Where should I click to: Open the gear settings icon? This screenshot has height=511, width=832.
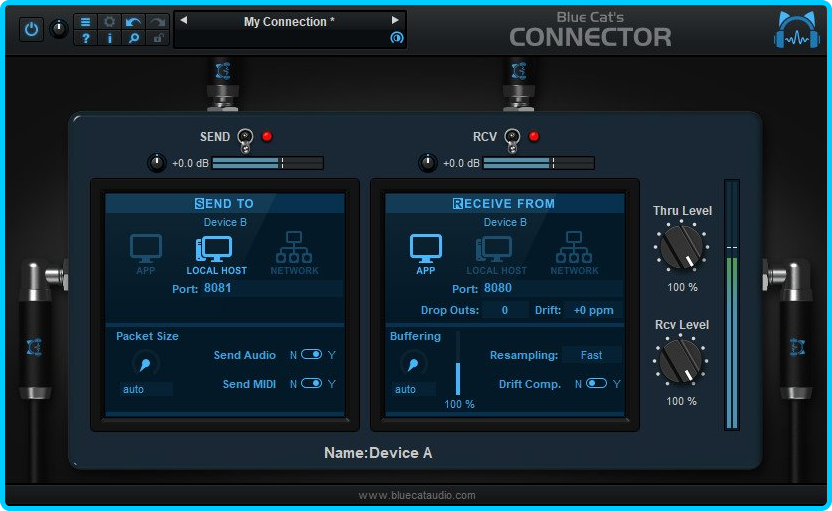click(109, 22)
